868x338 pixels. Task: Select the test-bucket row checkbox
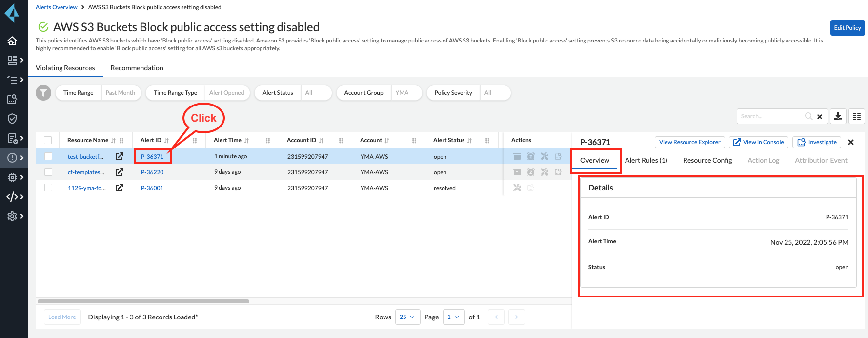click(48, 157)
